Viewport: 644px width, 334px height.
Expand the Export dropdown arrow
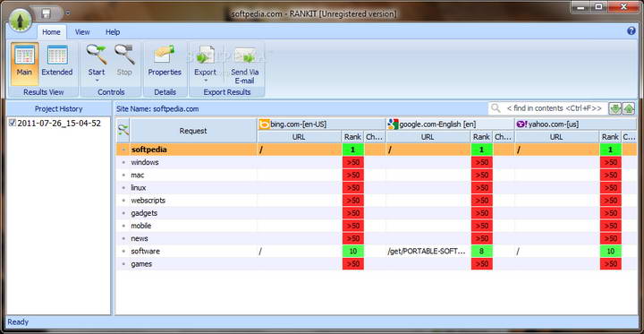click(x=205, y=81)
